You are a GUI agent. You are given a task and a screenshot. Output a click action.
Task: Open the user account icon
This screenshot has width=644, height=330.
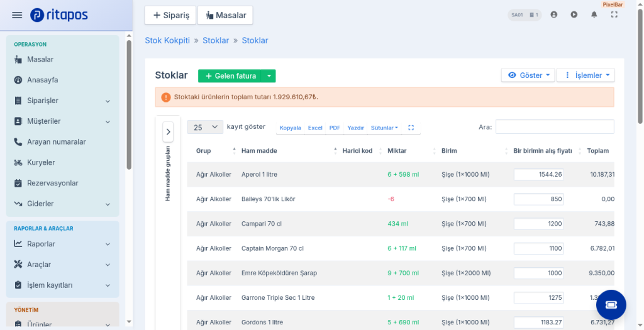(x=553, y=15)
